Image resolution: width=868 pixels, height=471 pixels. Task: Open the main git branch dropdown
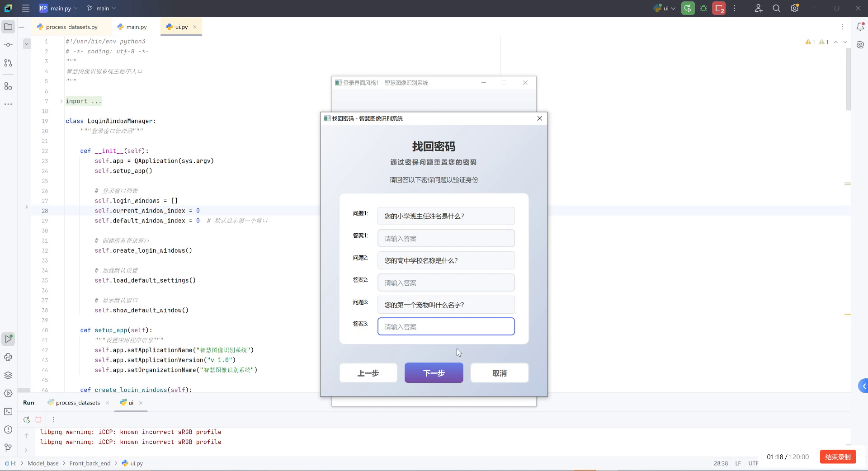(101, 8)
